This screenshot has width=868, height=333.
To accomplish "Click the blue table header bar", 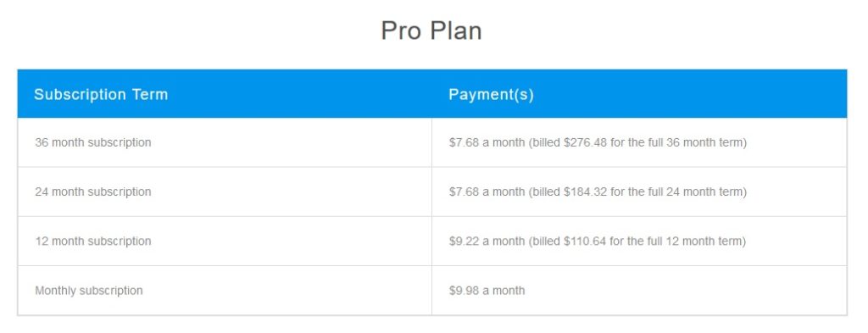I will coord(431,93).
